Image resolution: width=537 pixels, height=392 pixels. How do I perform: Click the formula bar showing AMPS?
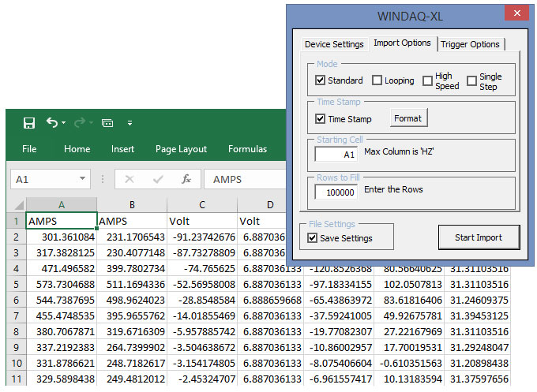246,179
